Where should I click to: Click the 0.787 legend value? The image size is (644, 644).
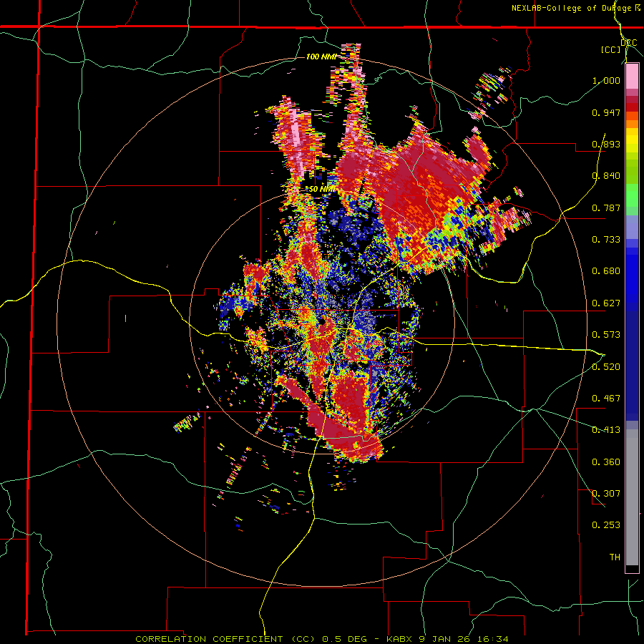click(x=606, y=208)
